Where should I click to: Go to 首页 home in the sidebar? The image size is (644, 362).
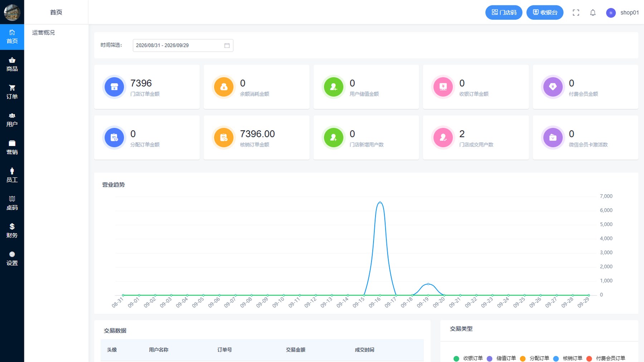point(12,37)
